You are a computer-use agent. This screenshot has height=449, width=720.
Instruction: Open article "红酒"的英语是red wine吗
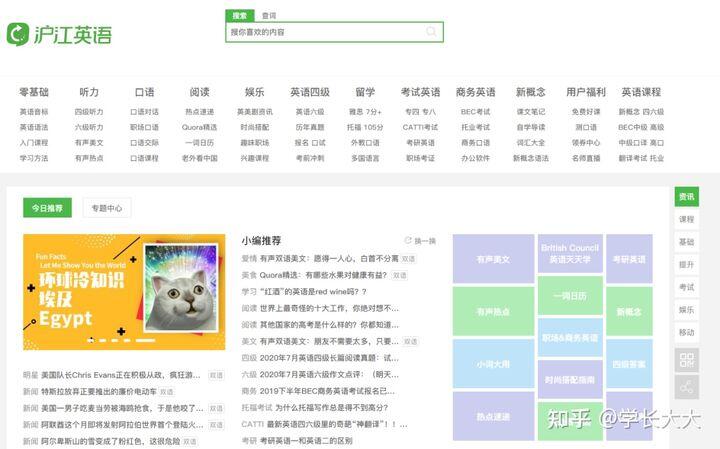click(313, 292)
